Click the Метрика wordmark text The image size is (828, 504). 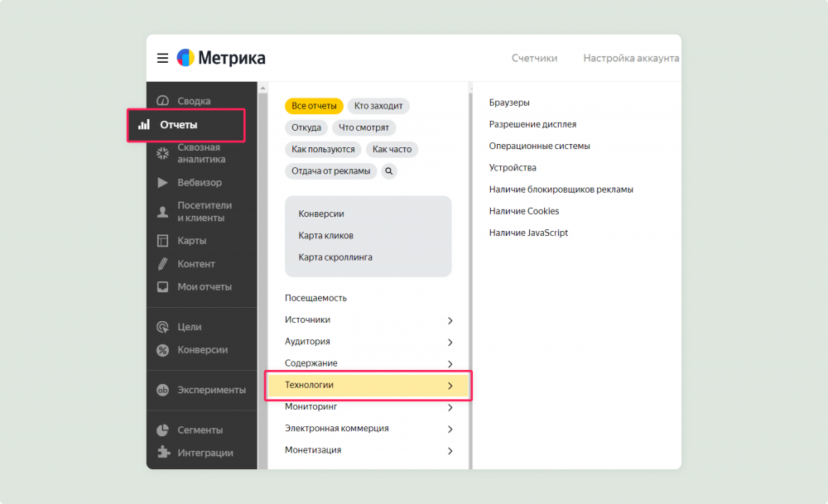[x=232, y=58]
